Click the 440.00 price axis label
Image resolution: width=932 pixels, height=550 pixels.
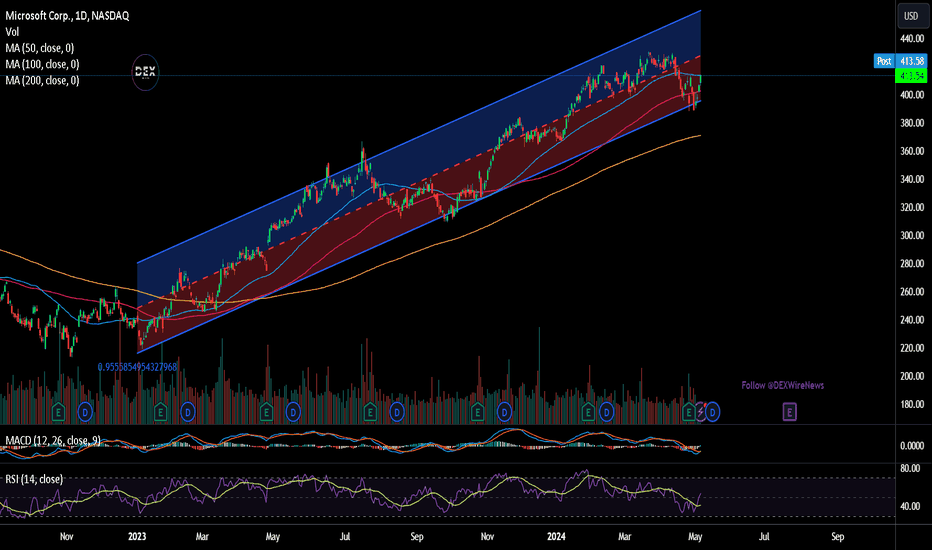[912, 39]
